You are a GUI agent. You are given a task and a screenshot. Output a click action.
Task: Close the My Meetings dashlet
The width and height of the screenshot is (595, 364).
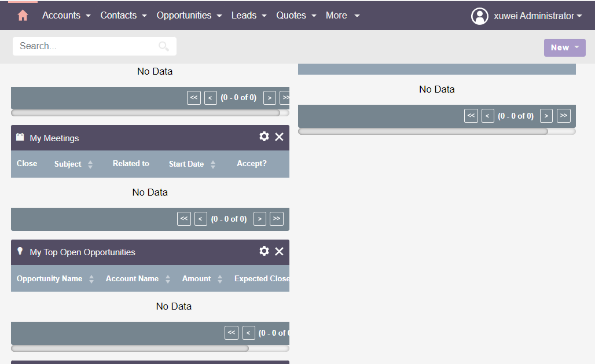coord(279,137)
